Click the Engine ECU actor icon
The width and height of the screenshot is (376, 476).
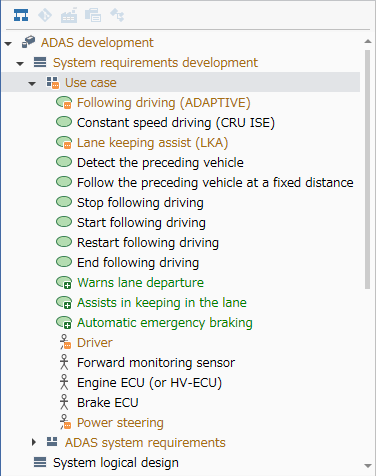tap(64, 382)
